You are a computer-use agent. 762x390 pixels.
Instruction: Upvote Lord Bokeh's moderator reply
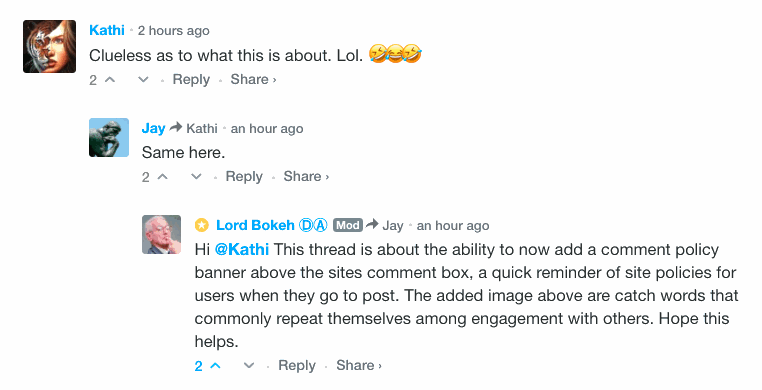click(215, 366)
